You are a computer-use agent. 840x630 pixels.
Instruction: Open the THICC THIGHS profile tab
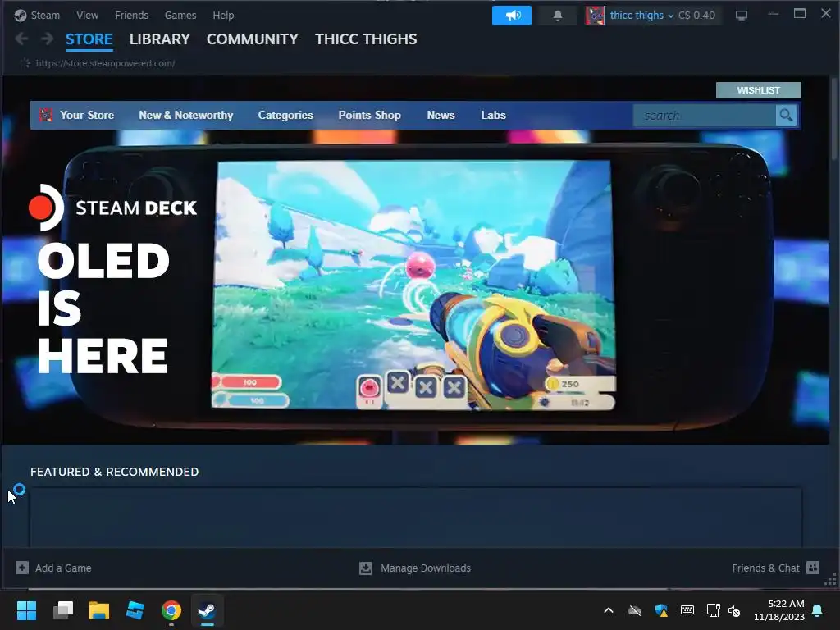pyautogui.click(x=366, y=39)
